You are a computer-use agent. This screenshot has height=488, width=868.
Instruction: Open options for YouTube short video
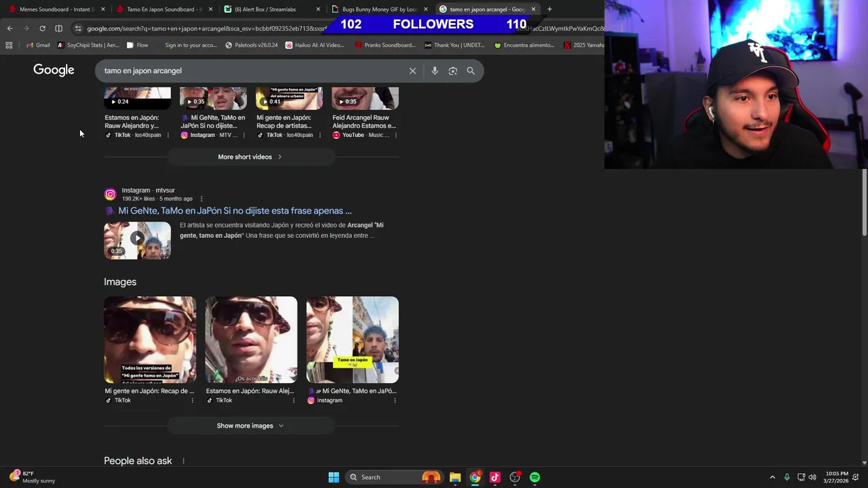click(x=395, y=135)
